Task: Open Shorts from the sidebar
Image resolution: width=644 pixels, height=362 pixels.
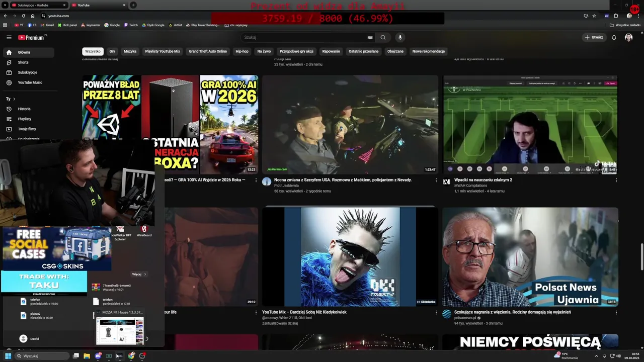Action: click(28, 62)
